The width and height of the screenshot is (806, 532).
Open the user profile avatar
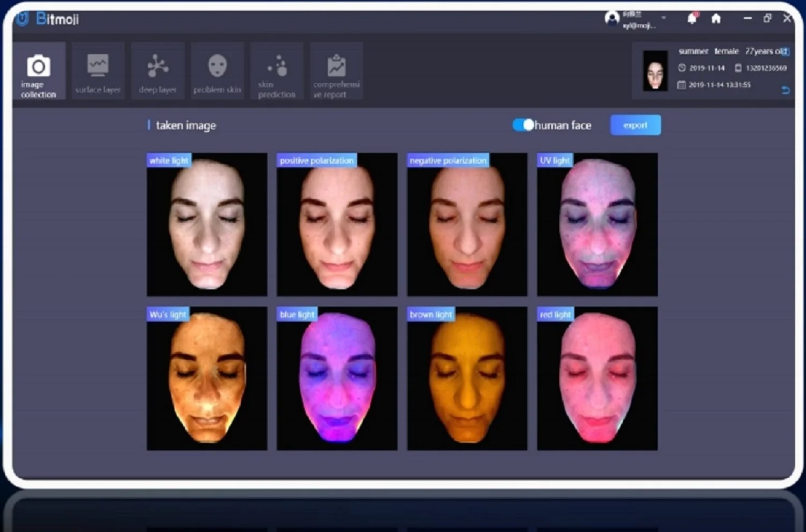(612, 18)
